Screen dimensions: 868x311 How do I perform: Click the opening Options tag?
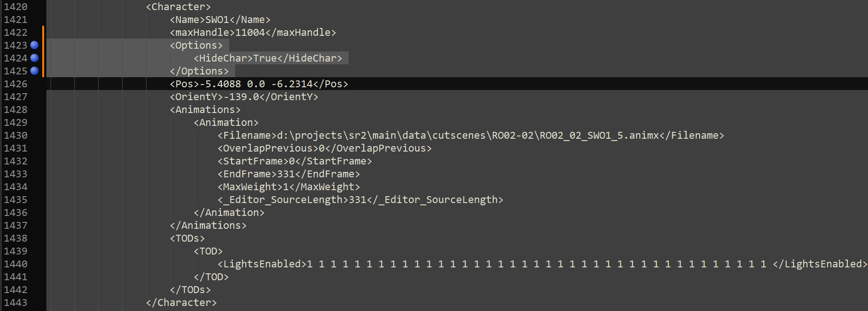point(196,45)
